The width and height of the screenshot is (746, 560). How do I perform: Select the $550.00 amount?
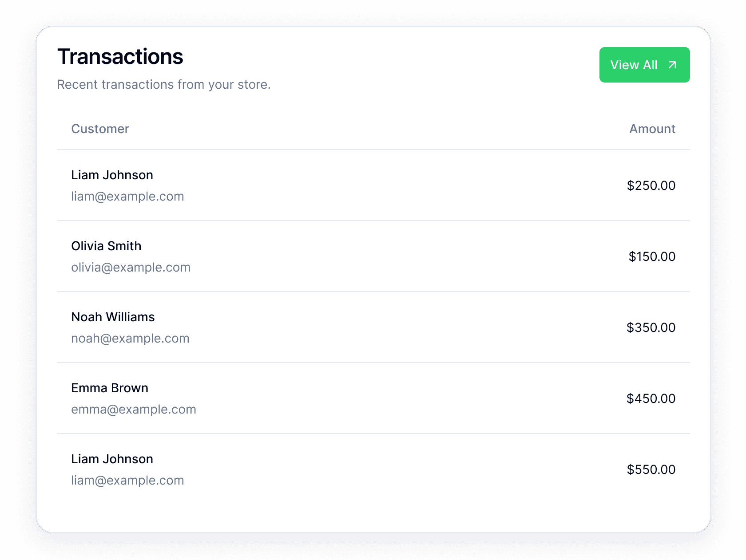pyautogui.click(x=651, y=469)
